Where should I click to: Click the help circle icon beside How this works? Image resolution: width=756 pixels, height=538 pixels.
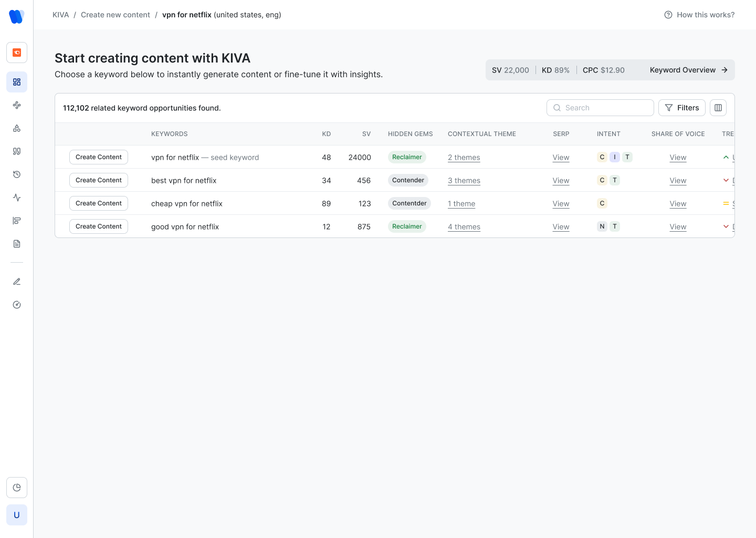click(x=668, y=15)
